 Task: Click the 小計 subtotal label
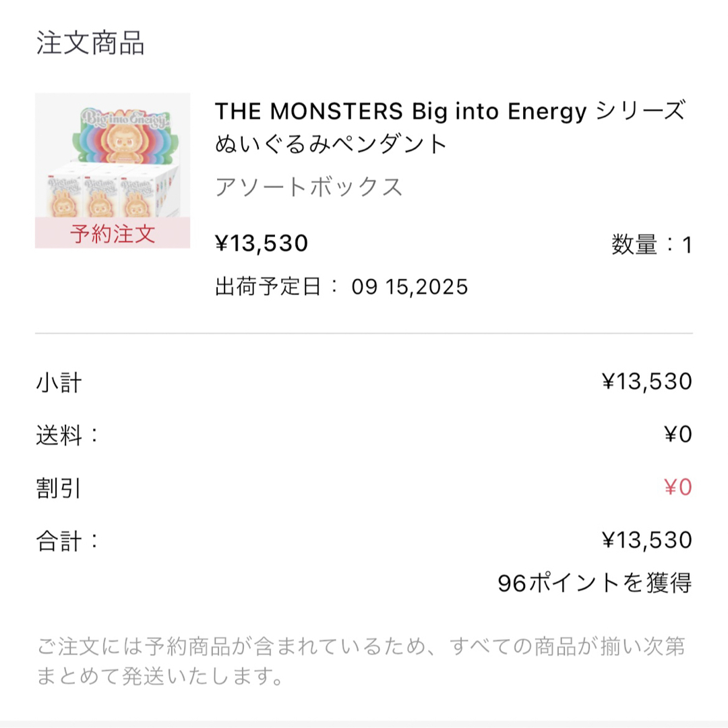[x=59, y=383]
